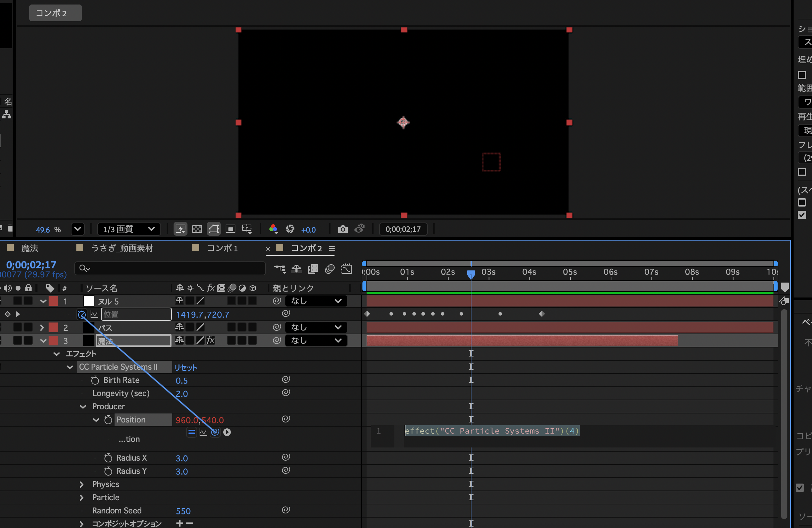Go to next keyframe arrow for 位置
This screenshot has width=812, height=528.
click(18, 314)
